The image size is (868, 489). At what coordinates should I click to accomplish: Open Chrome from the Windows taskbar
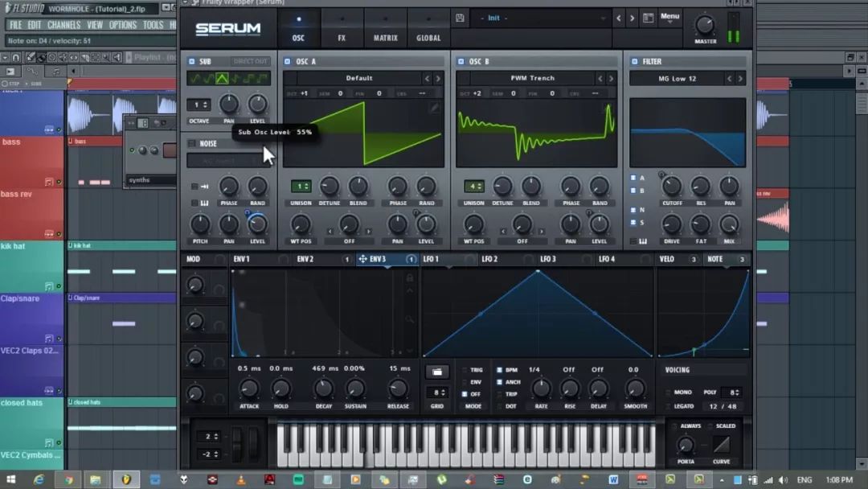pyautogui.click(x=68, y=479)
